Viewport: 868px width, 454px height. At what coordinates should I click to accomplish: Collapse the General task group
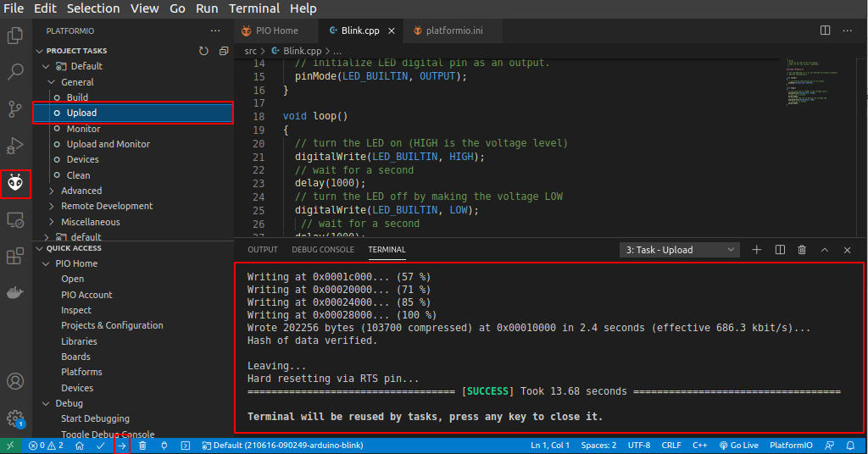click(52, 82)
